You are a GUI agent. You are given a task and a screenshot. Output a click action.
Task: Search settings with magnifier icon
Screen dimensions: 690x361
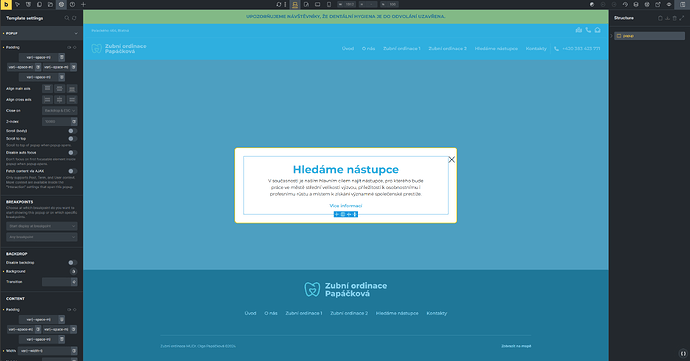pos(67,18)
